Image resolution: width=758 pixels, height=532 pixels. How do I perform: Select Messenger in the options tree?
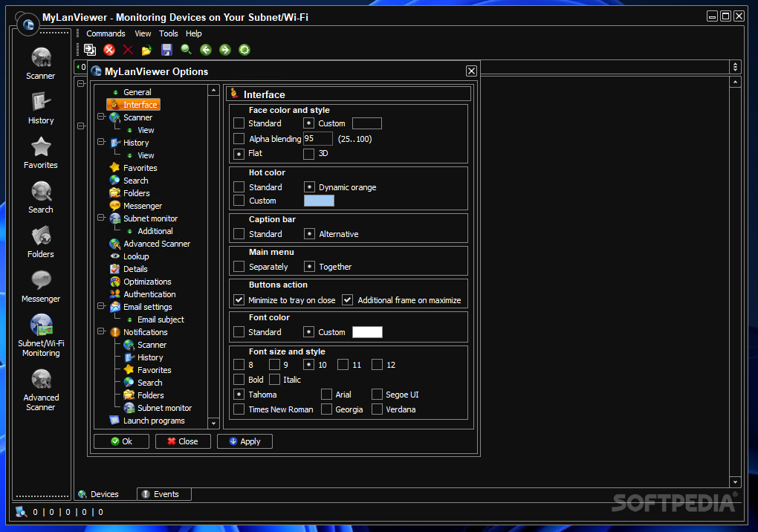click(142, 206)
